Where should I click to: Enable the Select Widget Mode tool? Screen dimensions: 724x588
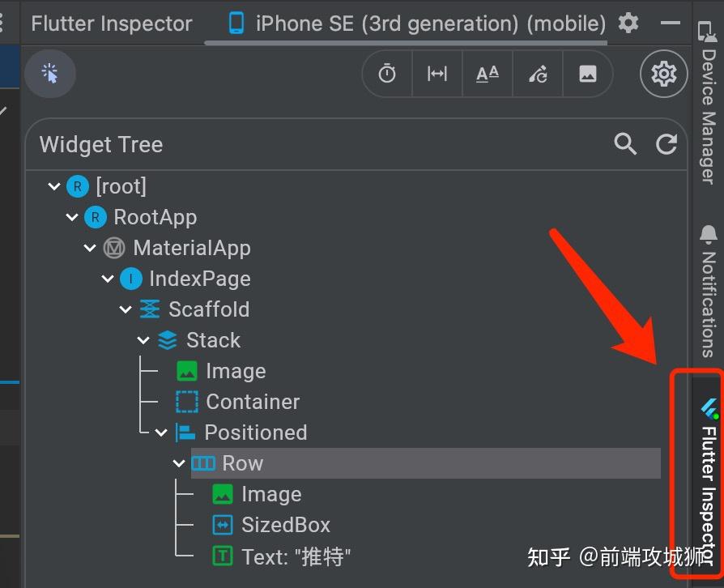(50, 74)
